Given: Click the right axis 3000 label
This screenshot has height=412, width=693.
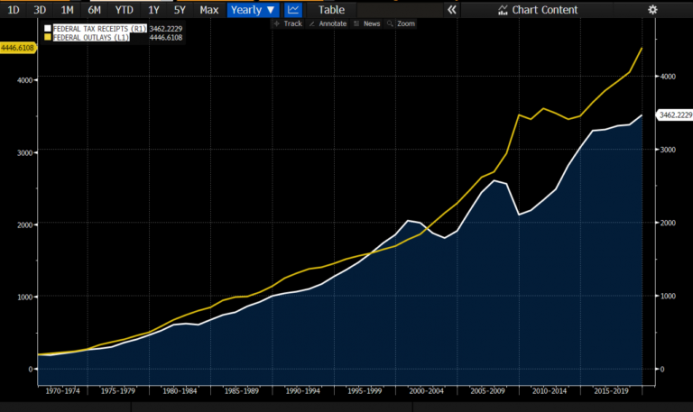Looking at the screenshot, I should pyautogui.click(x=668, y=150).
